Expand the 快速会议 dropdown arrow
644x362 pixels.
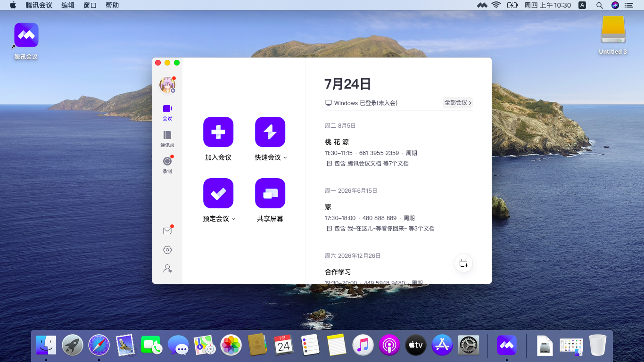click(x=285, y=158)
